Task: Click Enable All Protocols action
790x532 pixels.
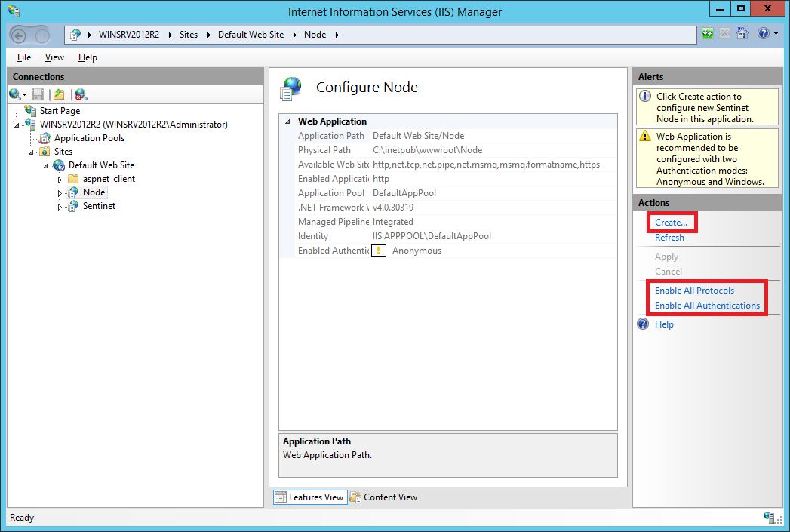Action: tap(694, 291)
